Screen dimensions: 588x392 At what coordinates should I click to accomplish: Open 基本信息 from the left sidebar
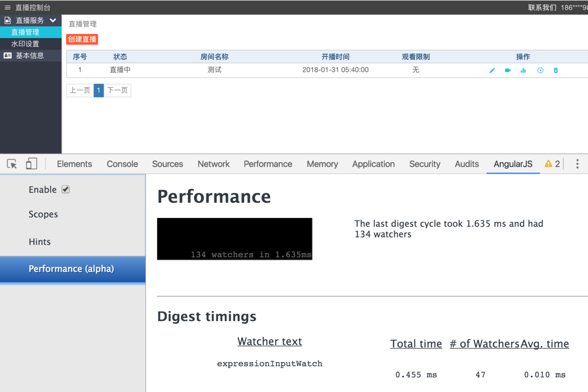[x=30, y=55]
